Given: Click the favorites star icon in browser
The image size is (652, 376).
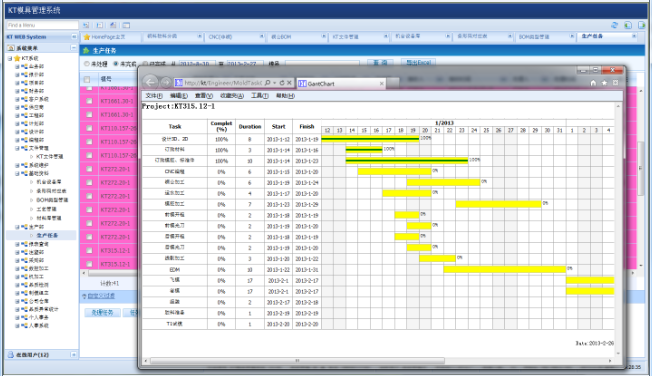Looking at the screenshot, I should pyautogui.click(x=604, y=83).
